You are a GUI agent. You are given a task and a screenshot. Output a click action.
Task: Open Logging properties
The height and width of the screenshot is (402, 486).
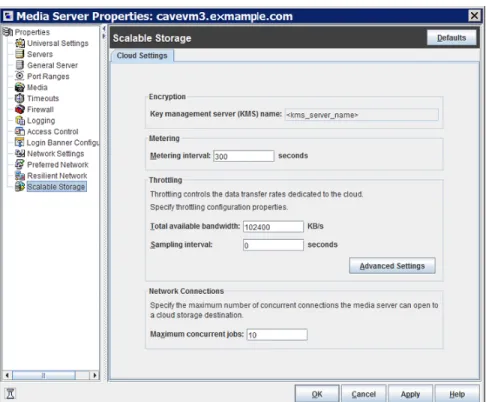(41, 121)
